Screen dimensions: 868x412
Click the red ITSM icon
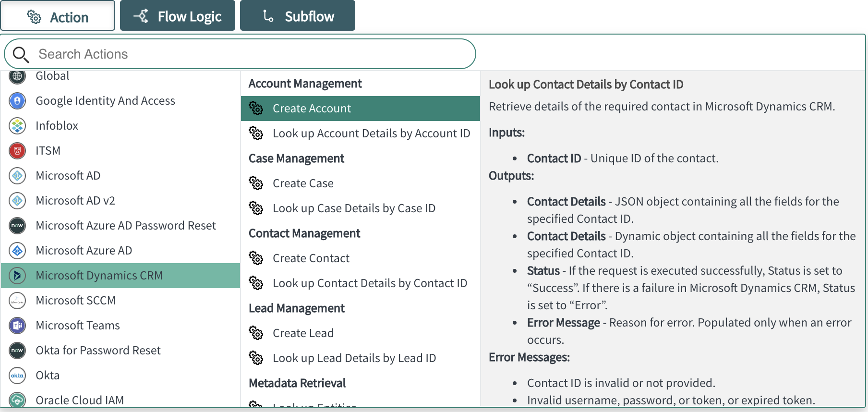click(x=17, y=151)
